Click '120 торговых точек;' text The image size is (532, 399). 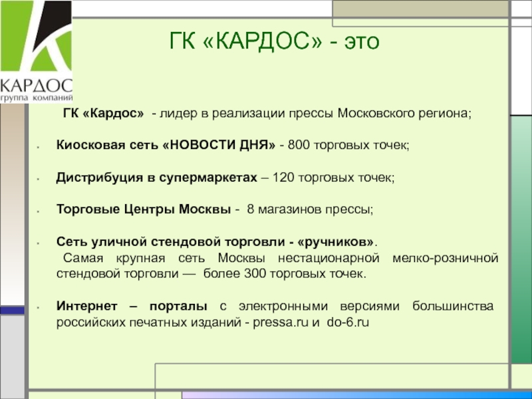coord(334,178)
